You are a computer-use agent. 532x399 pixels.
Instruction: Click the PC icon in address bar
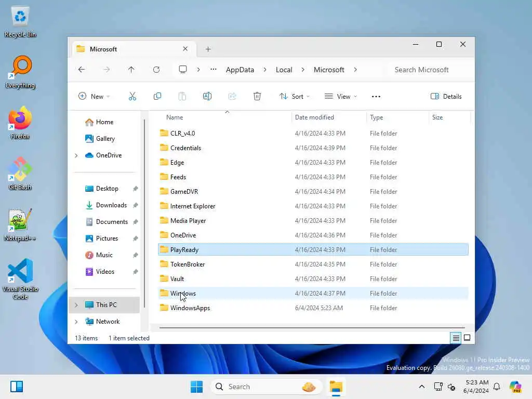(183, 70)
